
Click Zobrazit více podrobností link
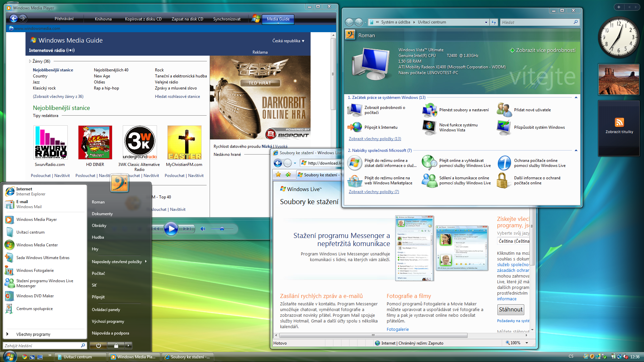543,50
